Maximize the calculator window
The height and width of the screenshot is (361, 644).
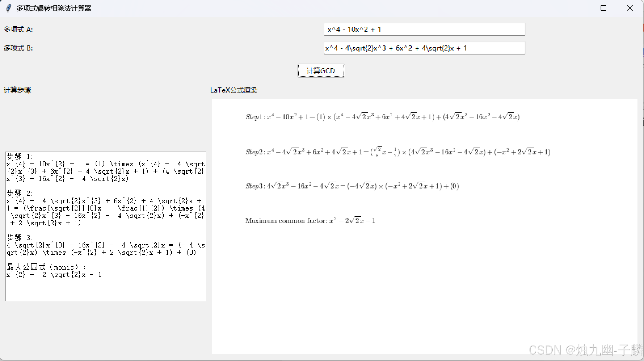click(603, 8)
